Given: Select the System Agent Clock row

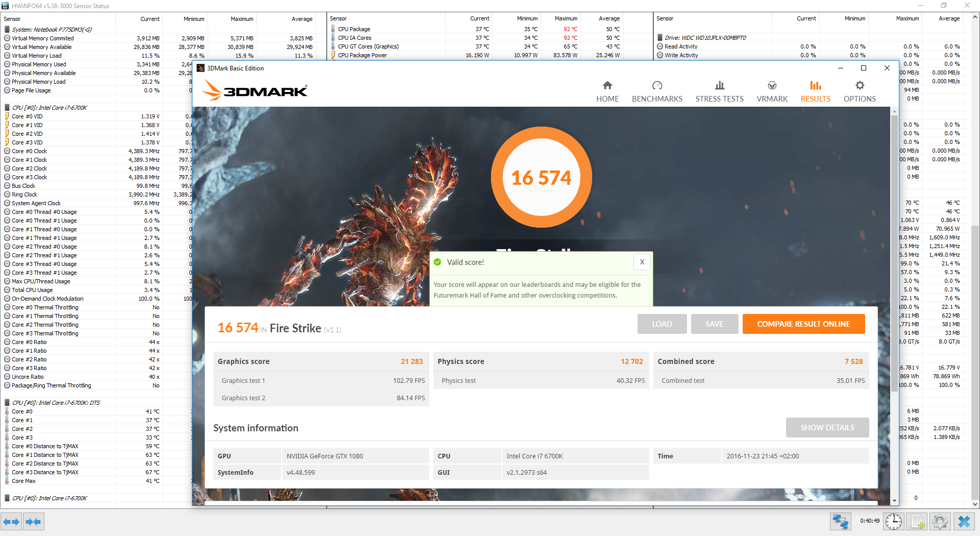Looking at the screenshot, I should pyautogui.click(x=97, y=203).
